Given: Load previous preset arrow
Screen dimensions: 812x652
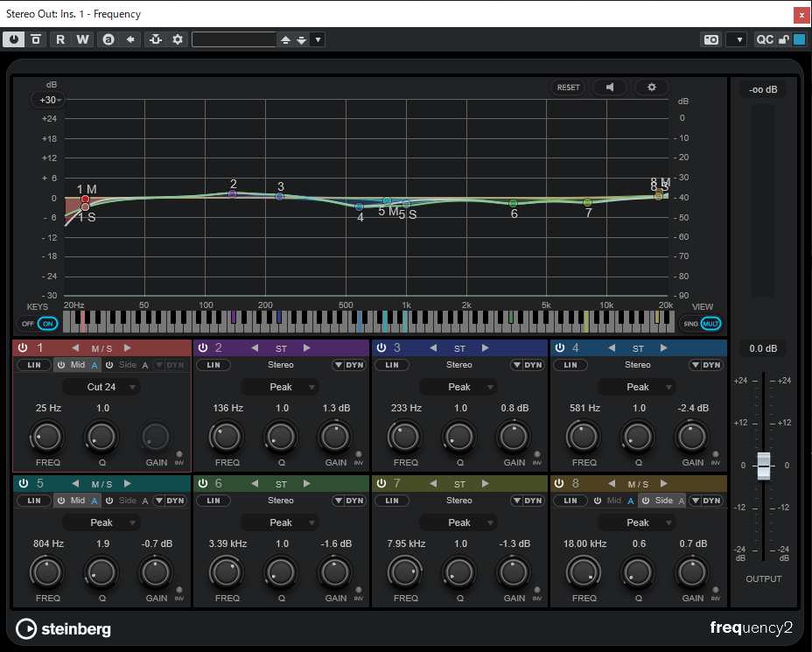Looking at the screenshot, I should pyautogui.click(x=285, y=40).
